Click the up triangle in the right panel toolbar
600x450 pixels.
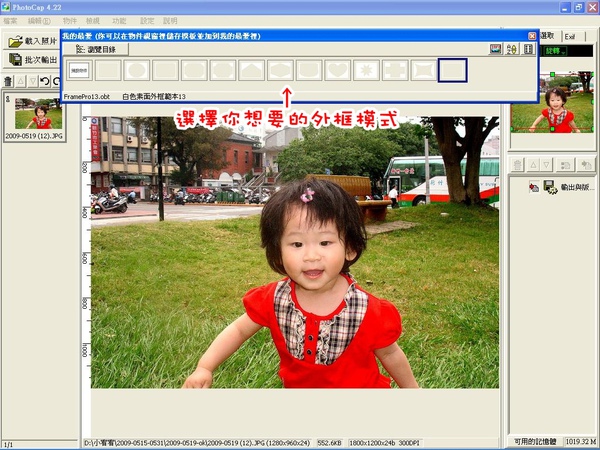(533, 165)
